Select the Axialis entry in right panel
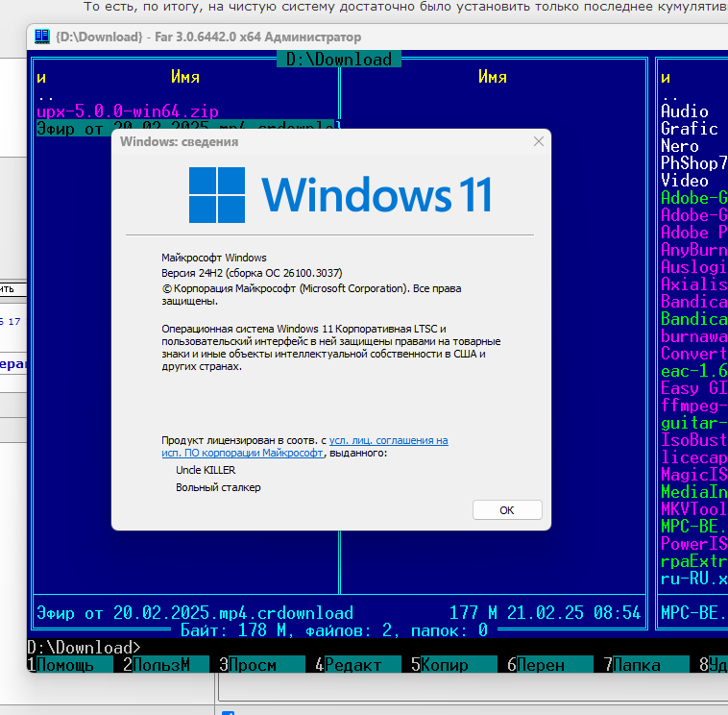The width and height of the screenshot is (728, 715). [x=693, y=284]
